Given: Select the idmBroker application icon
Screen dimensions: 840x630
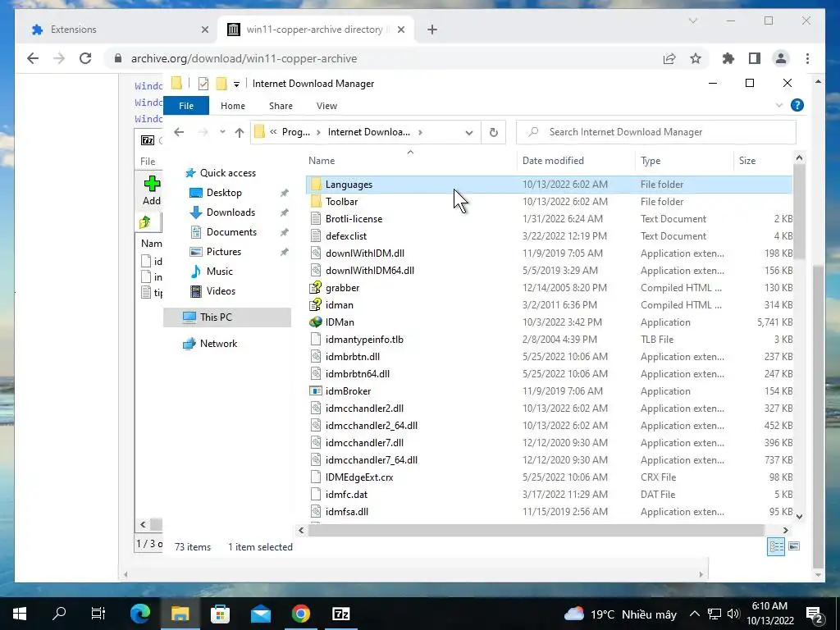Looking at the screenshot, I should click(316, 391).
